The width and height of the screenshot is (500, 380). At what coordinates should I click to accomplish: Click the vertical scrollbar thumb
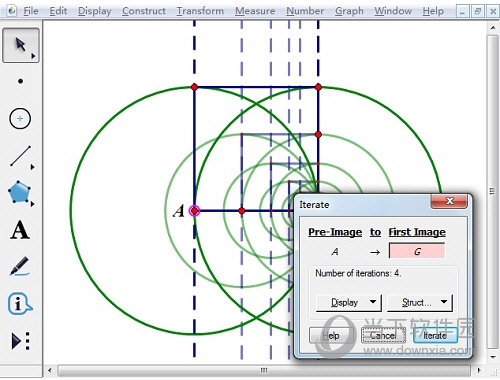point(493,191)
